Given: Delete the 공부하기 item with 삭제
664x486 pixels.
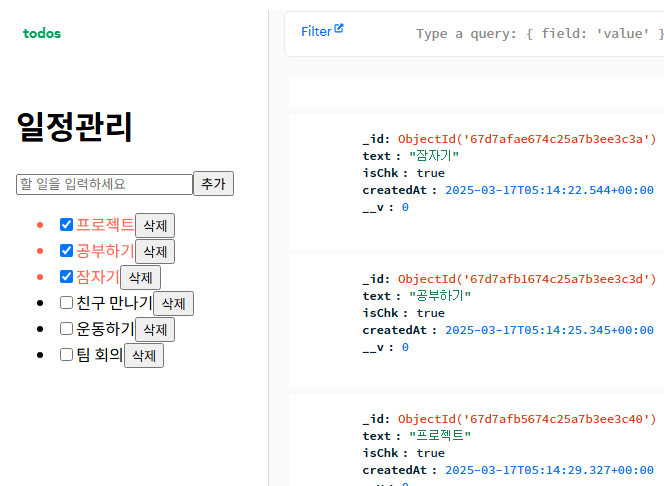Looking at the screenshot, I should pos(155,251).
